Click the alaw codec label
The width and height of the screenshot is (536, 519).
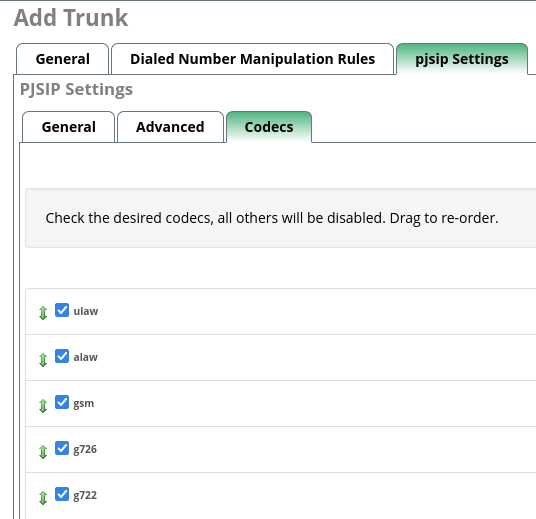pyautogui.click(x=85, y=357)
